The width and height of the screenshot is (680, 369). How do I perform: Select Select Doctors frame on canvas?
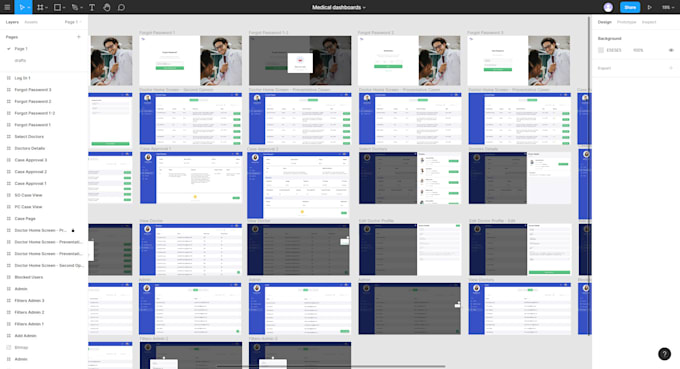410,178
